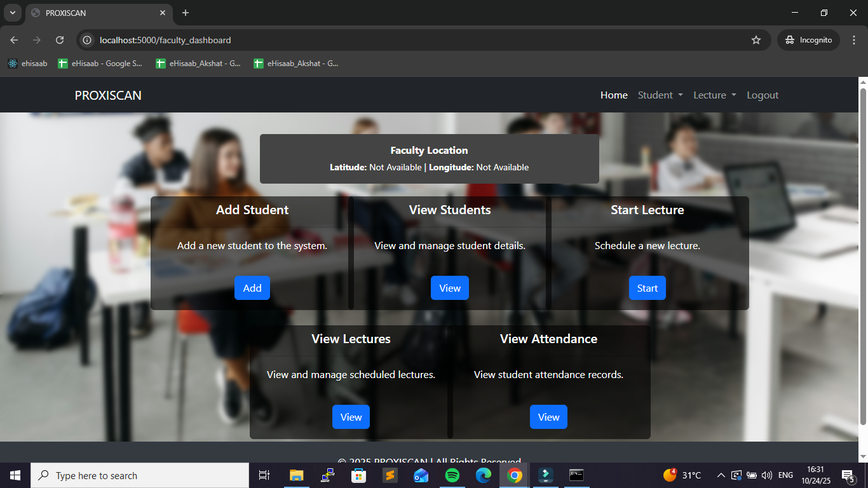This screenshot has height=488, width=868.
Task: Click View button under View Attendance
Action: (x=548, y=417)
